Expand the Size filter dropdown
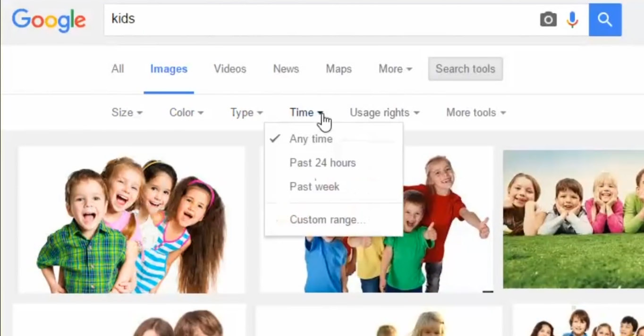644x336 pixels. point(127,112)
